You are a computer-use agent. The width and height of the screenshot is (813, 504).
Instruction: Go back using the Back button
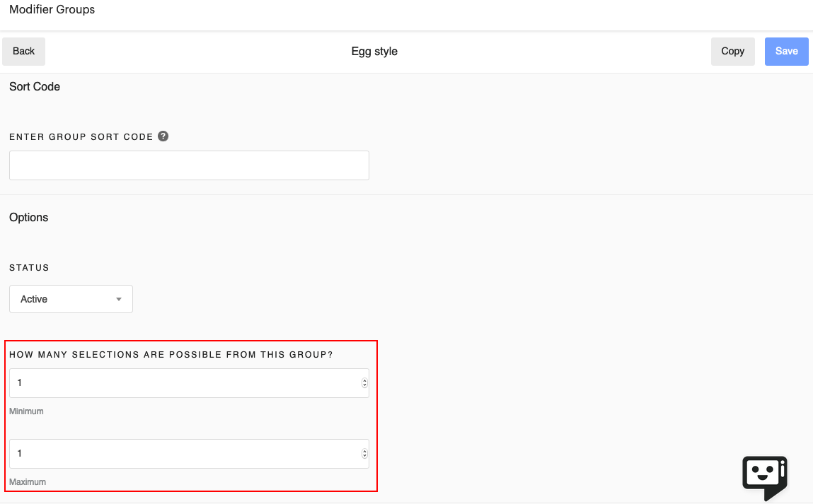click(23, 51)
